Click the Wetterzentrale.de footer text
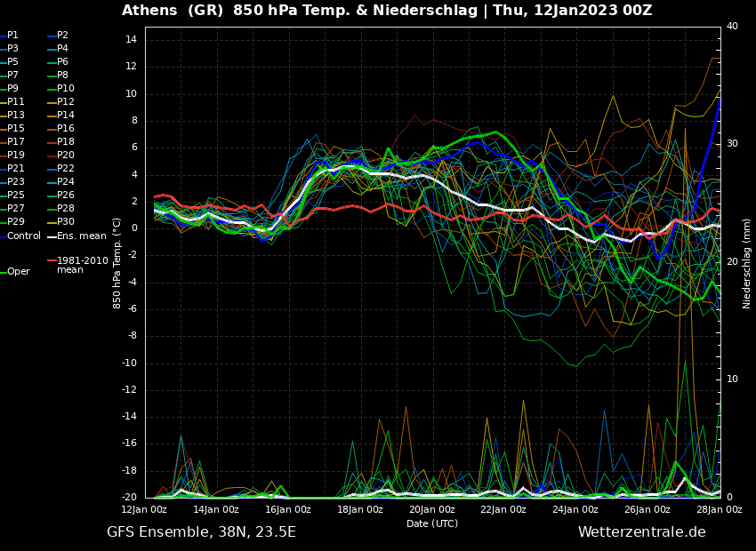This screenshot has width=756, height=551. (641, 532)
